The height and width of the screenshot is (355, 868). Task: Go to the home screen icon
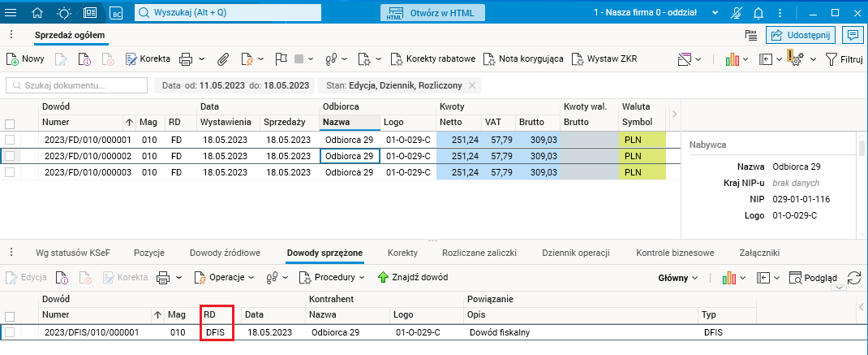(x=37, y=12)
